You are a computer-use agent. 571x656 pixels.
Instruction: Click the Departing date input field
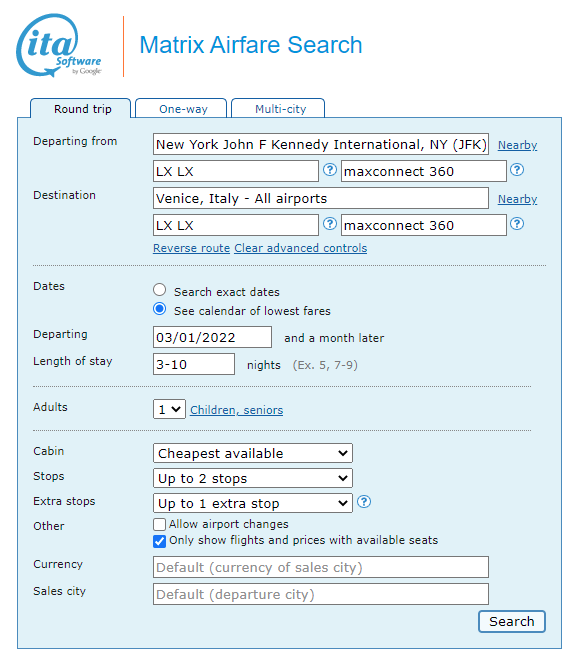[x=212, y=337]
